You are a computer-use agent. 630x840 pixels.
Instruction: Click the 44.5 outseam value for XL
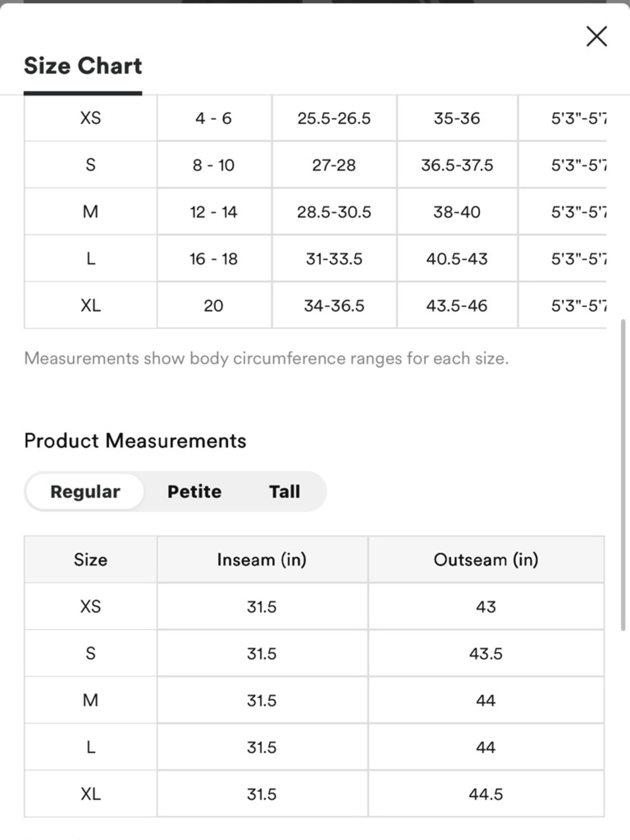point(486,794)
